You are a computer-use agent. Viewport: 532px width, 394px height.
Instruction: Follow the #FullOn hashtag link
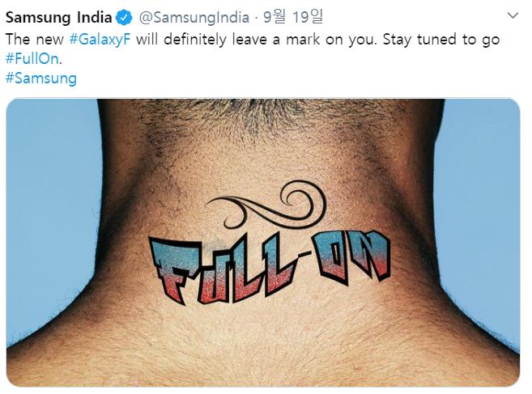[x=32, y=59]
